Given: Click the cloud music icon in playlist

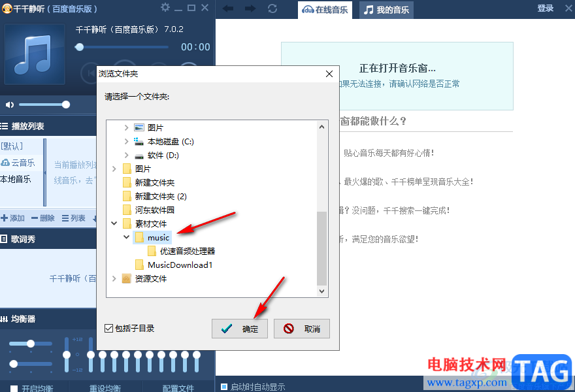Looking at the screenshot, I should pyautogui.click(x=5, y=163).
